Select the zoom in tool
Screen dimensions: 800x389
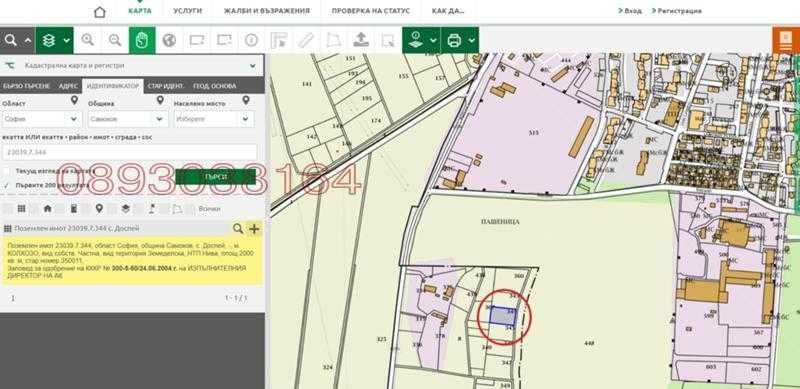88,40
